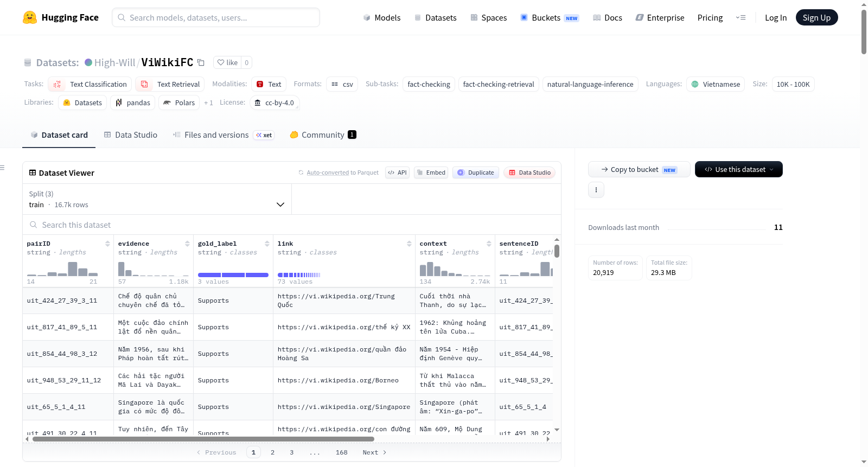Go to the Community tab
The height and width of the screenshot is (467, 868).
323,135
